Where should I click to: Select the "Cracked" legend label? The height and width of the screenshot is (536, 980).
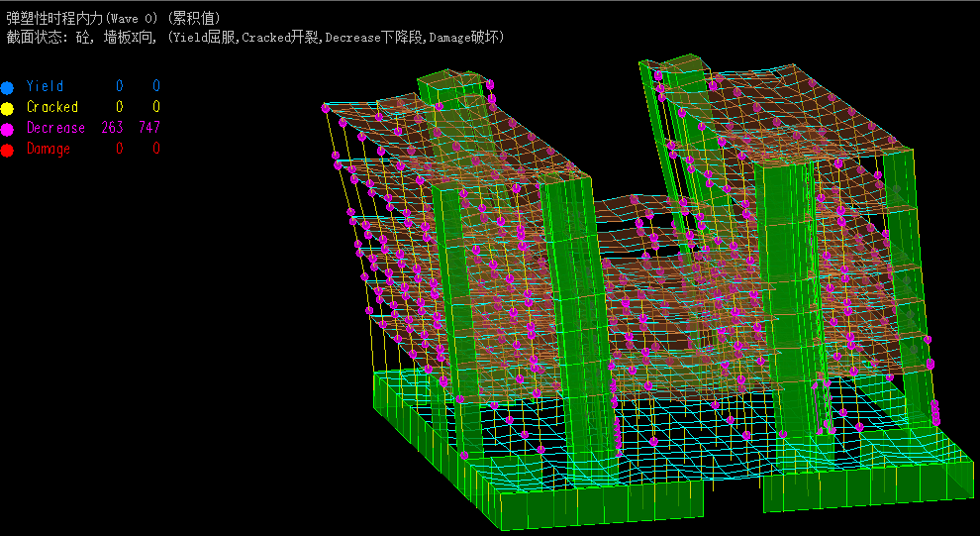click(52, 107)
